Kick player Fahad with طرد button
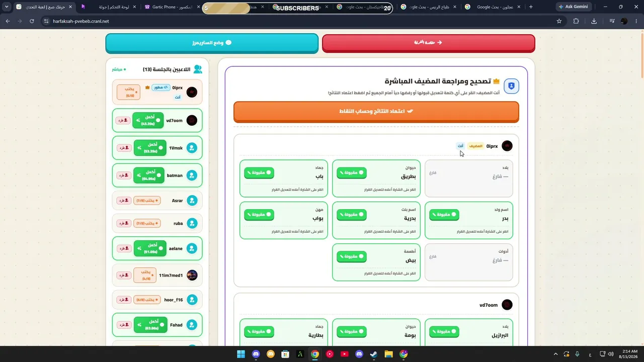This screenshot has height=362, width=644. click(x=123, y=325)
